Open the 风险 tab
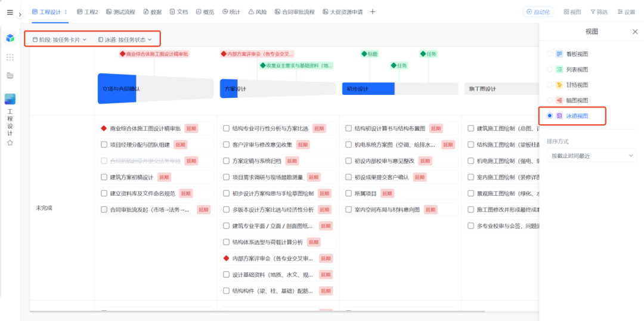Image resolution: width=644 pixels, height=321 pixels. (258, 12)
